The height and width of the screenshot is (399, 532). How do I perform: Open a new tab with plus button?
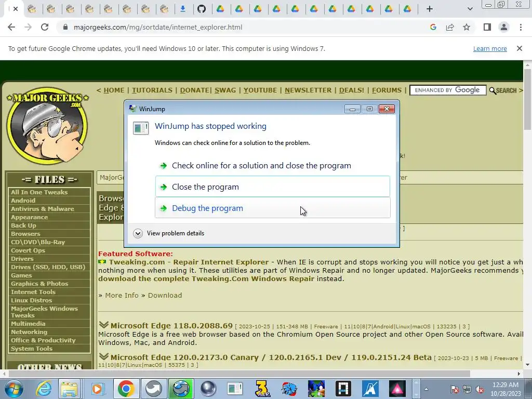[430, 9]
